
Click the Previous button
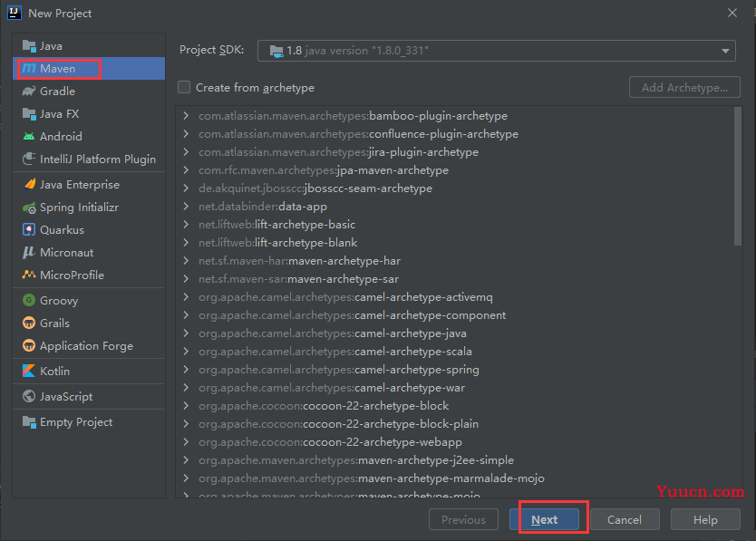463,520
